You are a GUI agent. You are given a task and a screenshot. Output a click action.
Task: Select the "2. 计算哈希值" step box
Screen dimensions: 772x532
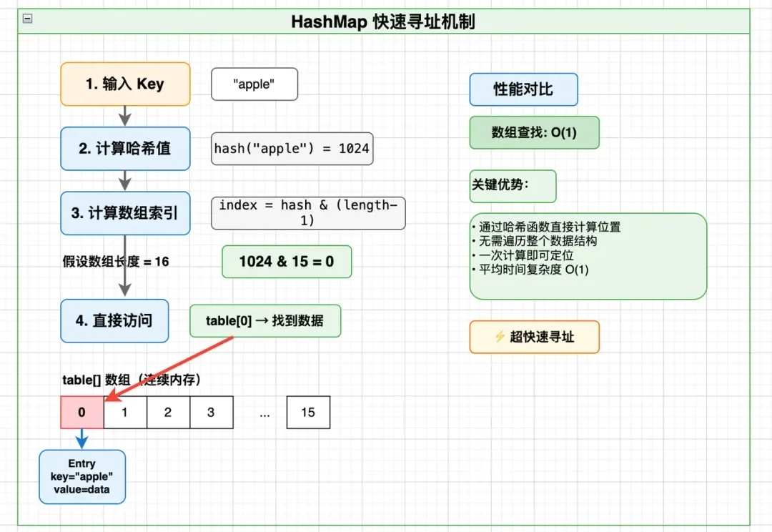tap(125, 149)
